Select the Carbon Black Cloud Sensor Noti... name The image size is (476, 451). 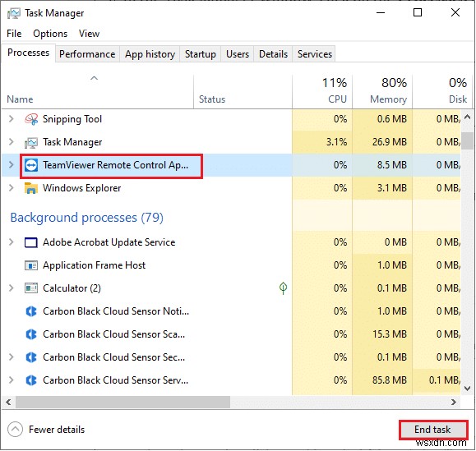116,311
